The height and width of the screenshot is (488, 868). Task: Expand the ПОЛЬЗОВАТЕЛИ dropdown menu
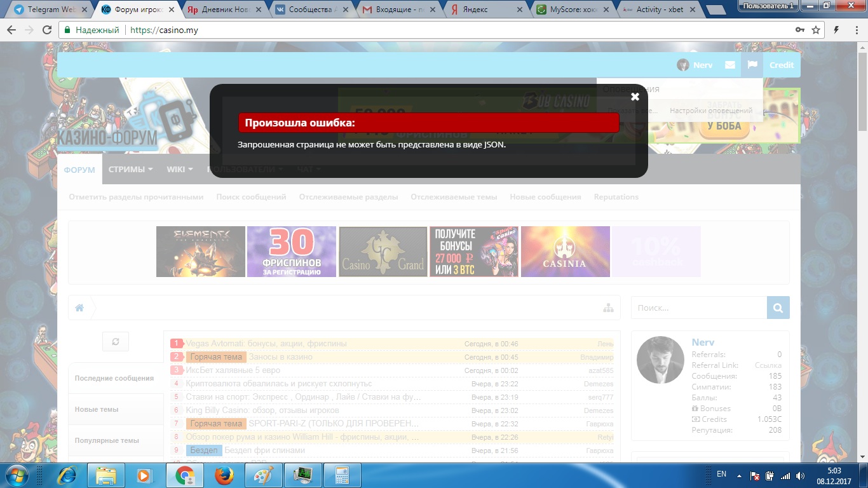[x=245, y=170]
